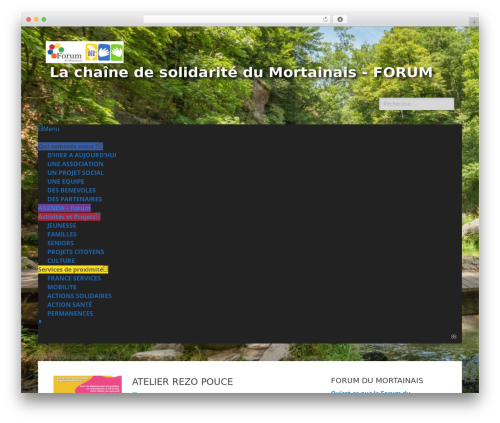This screenshot has height=423, width=500.
Task: Open DES PARTENAIRES menu entry
Action: pos(75,199)
